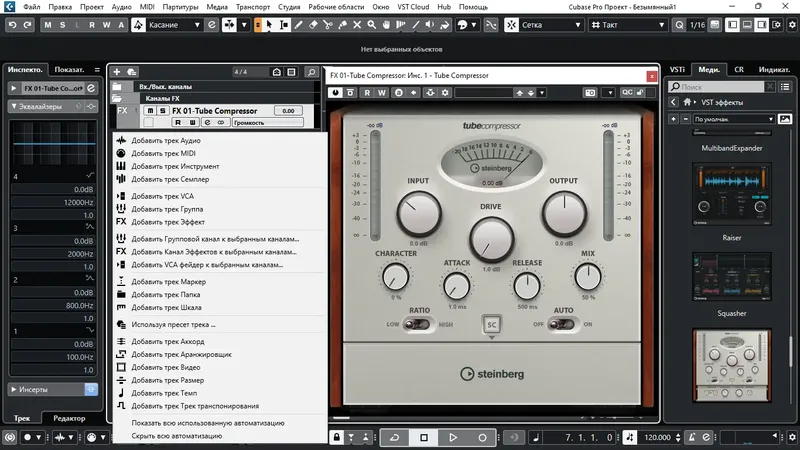This screenshot has width=800, height=450.
Task: Click the DRIVE knob on Tube Compressor
Action: (x=490, y=238)
